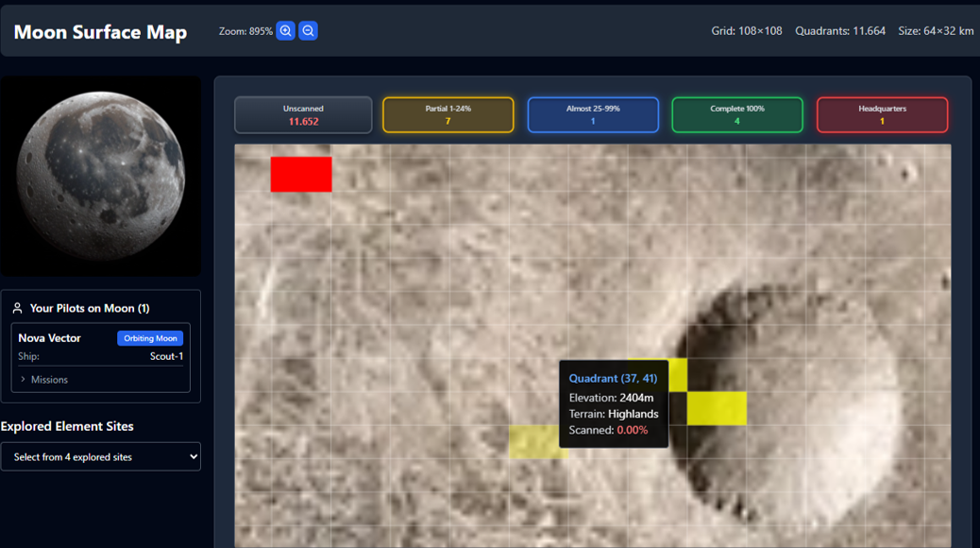Image resolution: width=980 pixels, height=548 pixels.
Task: Click the pilot person icon beside Your Pilots
Action: (x=17, y=308)
